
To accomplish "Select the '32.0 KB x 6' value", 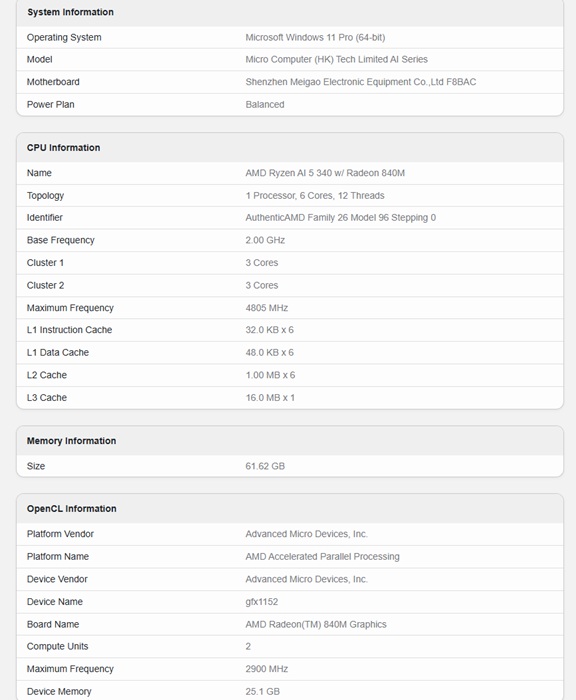I will click(269, 330).
